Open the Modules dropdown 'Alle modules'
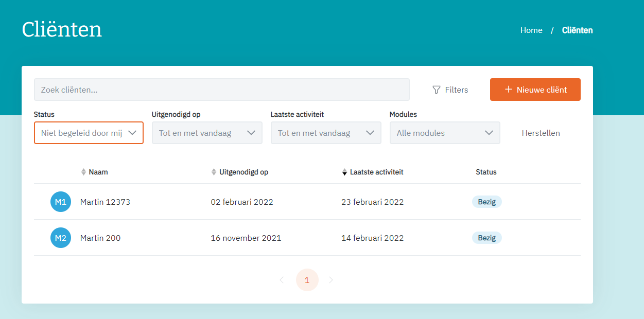The width and height of the screenshot is (644, 319). pyautogui.click(x=445, y=133)
